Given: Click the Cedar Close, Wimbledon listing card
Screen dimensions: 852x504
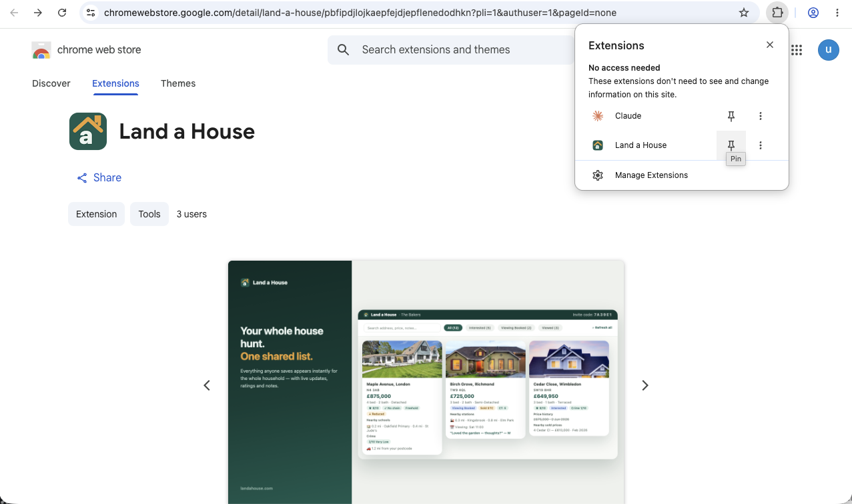Looking at the screenshot, I should click(569, 388).
